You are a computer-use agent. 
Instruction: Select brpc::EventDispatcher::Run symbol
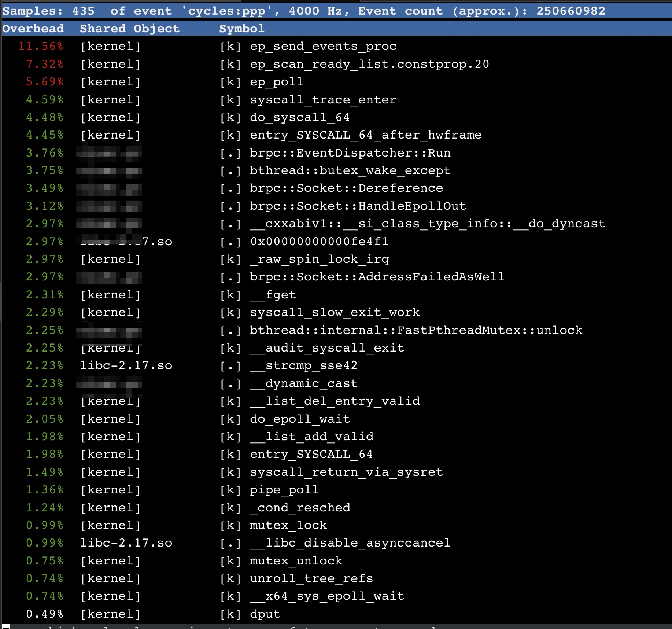pyautogui.click(x=350, y=153)
